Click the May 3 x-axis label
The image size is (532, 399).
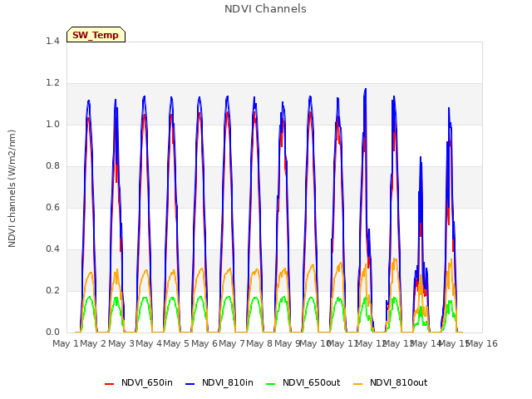[x=121, y=343]
